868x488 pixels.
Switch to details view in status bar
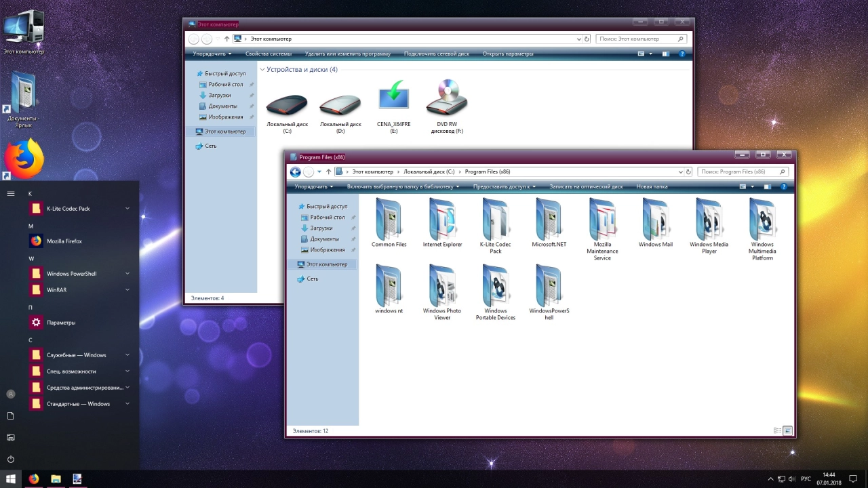click(x=777, y=430)
